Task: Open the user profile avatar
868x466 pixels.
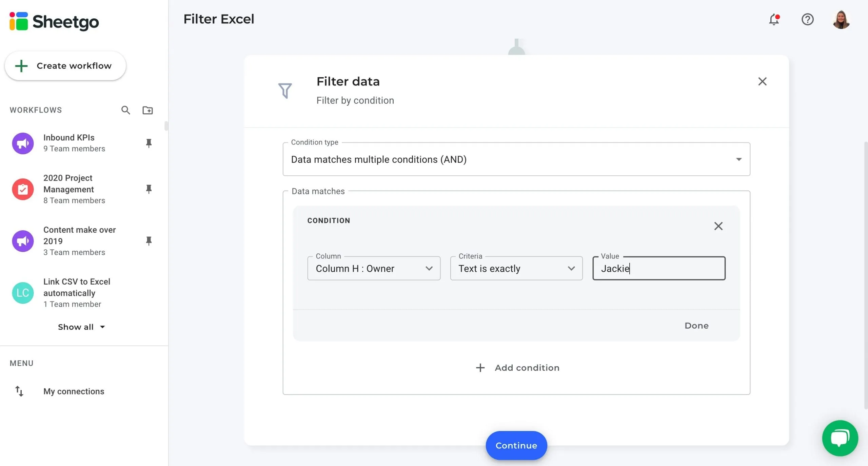Action: [x=841, y=20]
